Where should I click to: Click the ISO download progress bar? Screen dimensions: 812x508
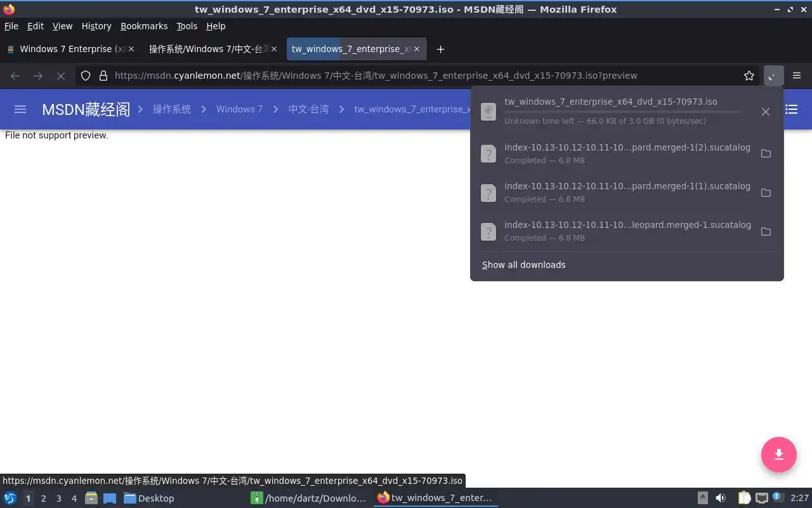pos(623,112)
